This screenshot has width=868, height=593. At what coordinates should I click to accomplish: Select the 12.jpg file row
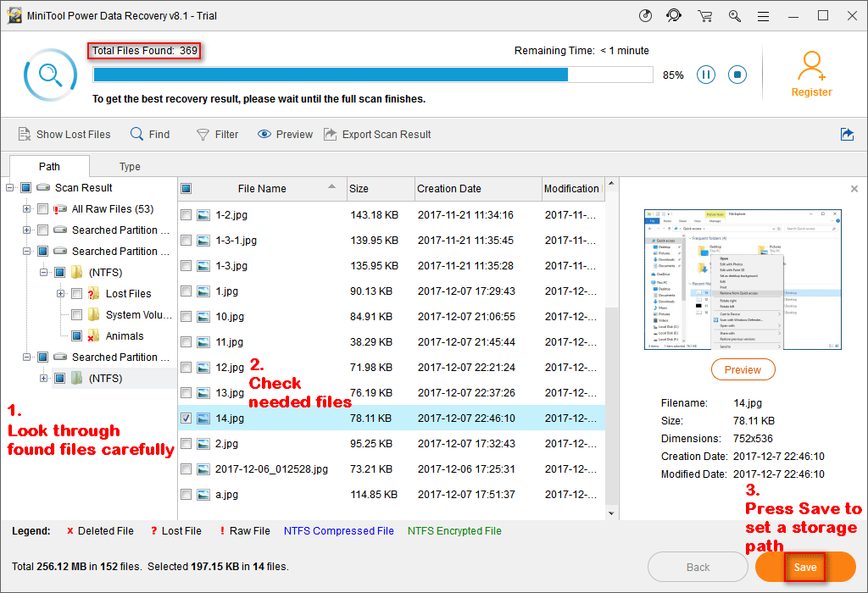(x=392, y=368)
